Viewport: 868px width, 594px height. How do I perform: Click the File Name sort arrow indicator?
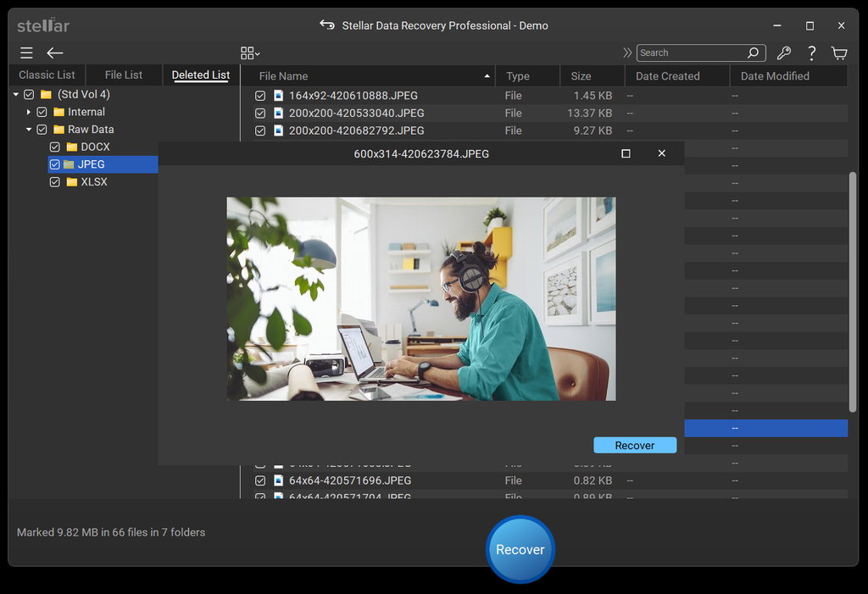tap(487, 76)
